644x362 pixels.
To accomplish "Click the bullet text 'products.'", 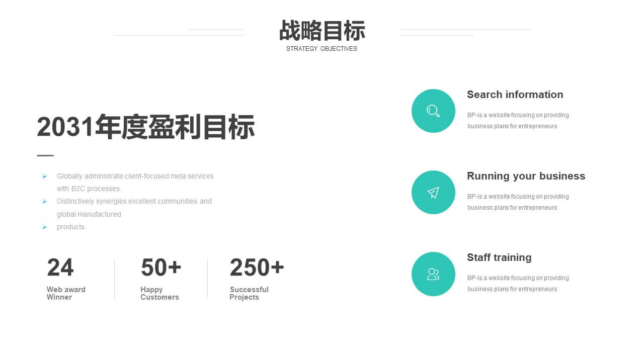I will (71, 227).
